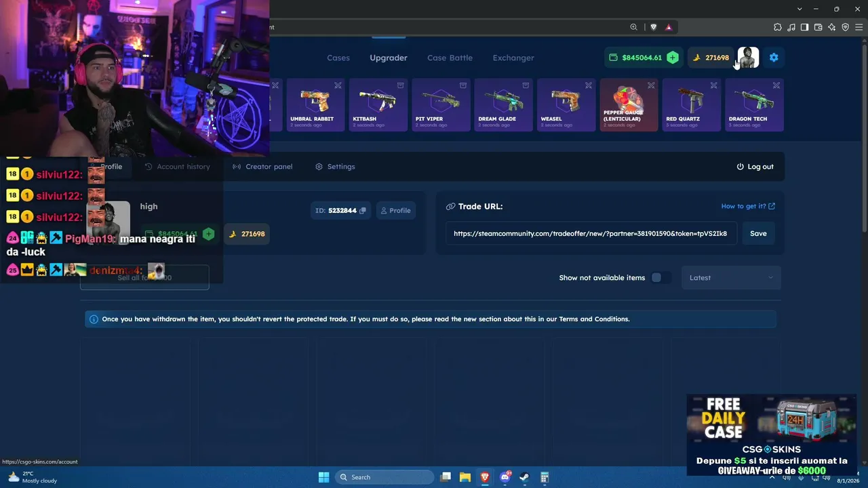Select the Umbral Rabbit drop card
The height and width of the screenshot is (488, 868).
[315, 105]
